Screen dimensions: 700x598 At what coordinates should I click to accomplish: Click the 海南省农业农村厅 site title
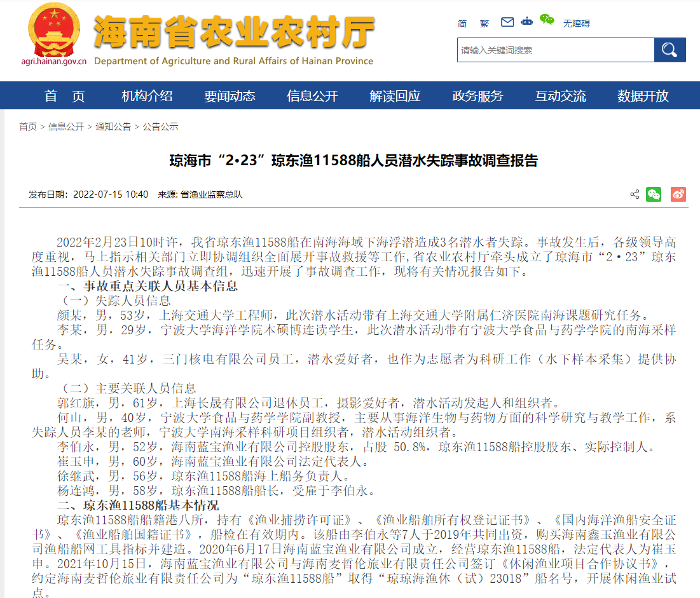click(234, 31)
